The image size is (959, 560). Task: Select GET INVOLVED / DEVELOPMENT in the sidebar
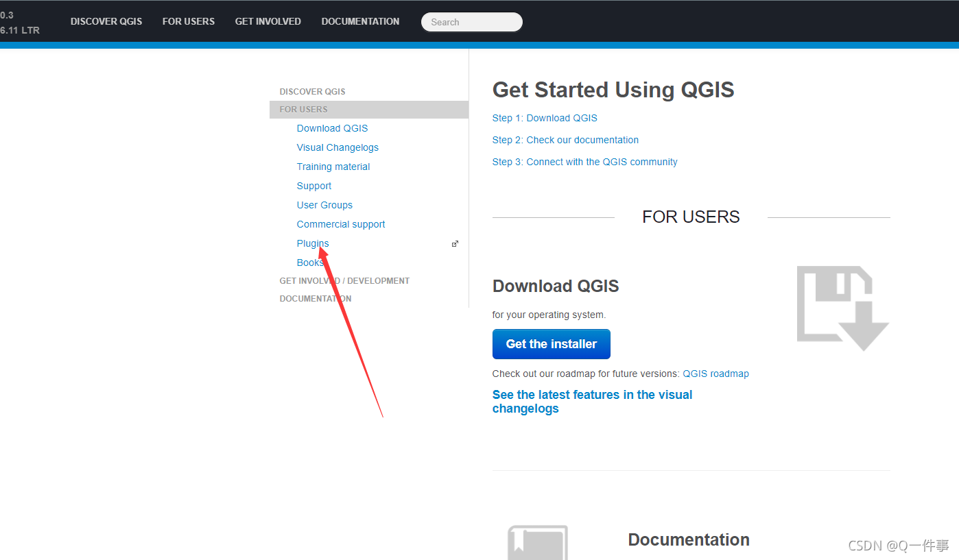pos(344,280)
